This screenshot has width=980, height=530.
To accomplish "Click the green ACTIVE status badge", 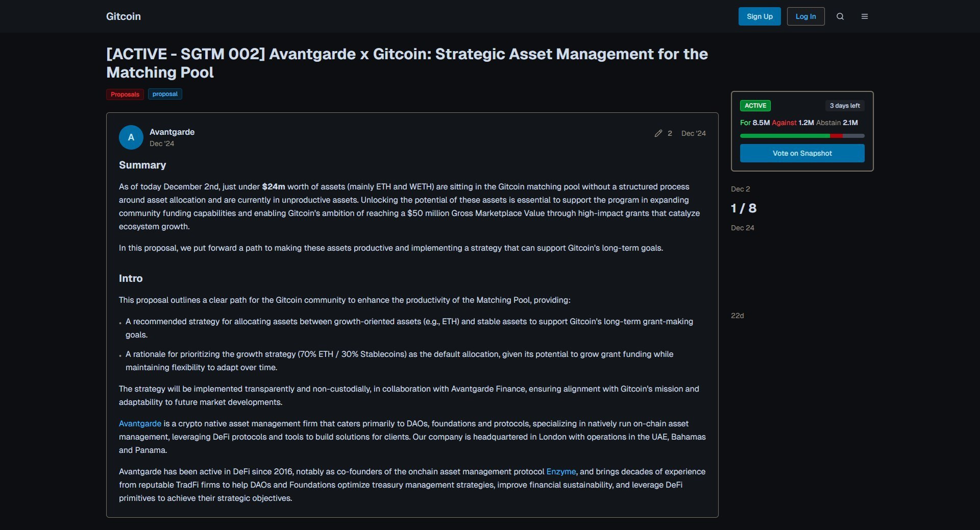I will tap(755, 106).
